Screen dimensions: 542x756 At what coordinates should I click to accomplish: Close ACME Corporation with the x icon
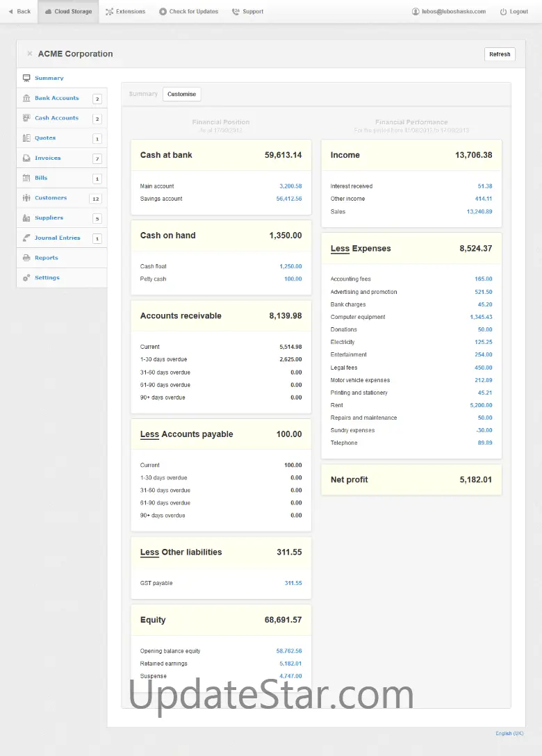pyautogui.click(x=30, y=54)
